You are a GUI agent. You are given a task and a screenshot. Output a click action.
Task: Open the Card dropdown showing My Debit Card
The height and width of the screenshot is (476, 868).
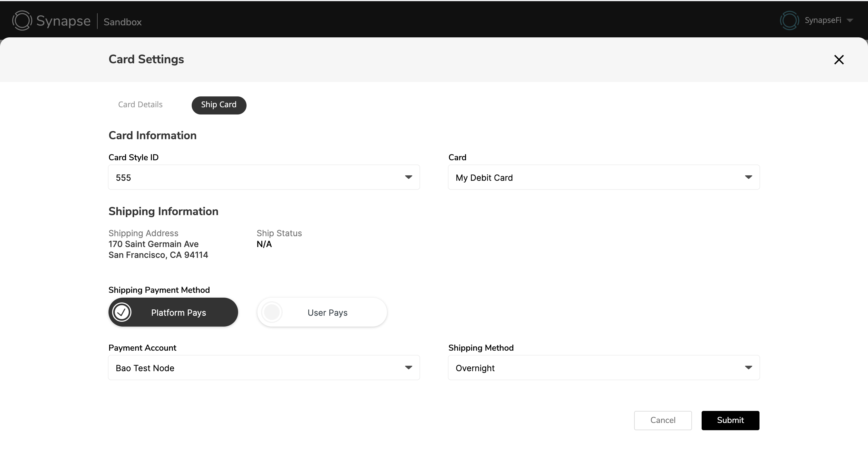[603, 177]
